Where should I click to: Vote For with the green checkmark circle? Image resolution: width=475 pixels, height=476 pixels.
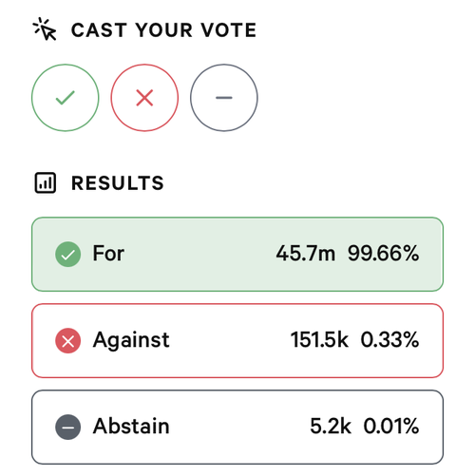(66, 98)
